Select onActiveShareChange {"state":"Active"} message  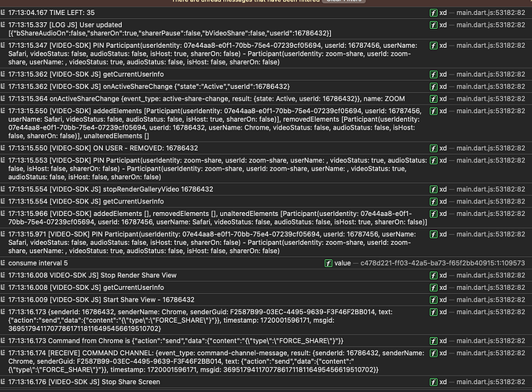[149, 86]
